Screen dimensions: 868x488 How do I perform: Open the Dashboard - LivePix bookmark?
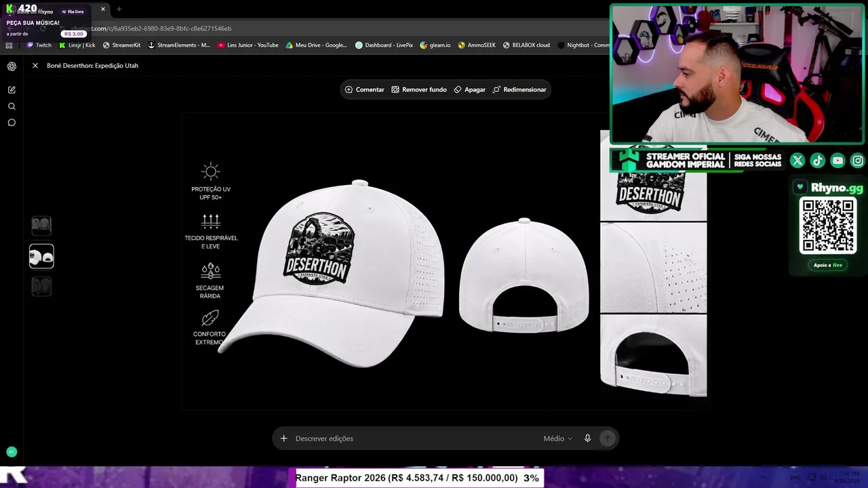tap(384, 45)
